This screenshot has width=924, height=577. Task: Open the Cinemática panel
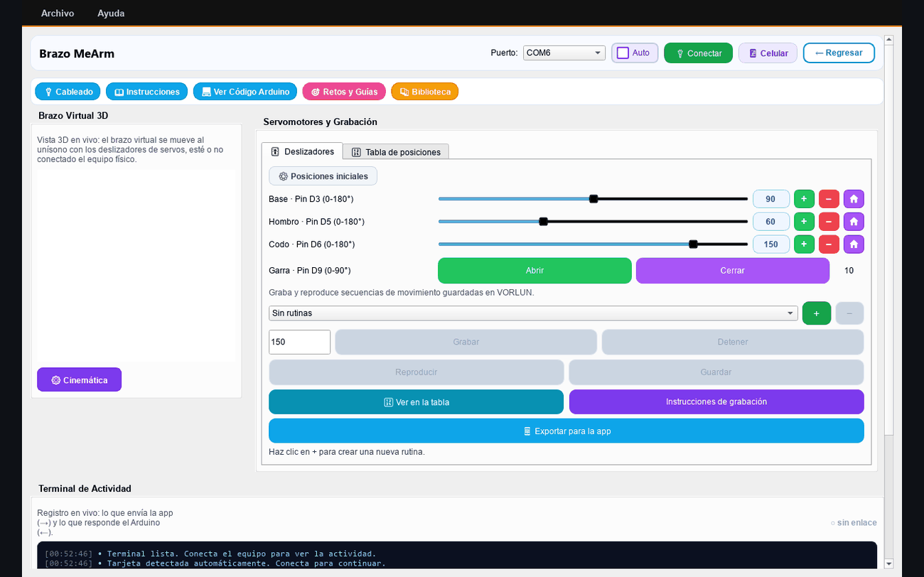point(79,380)
